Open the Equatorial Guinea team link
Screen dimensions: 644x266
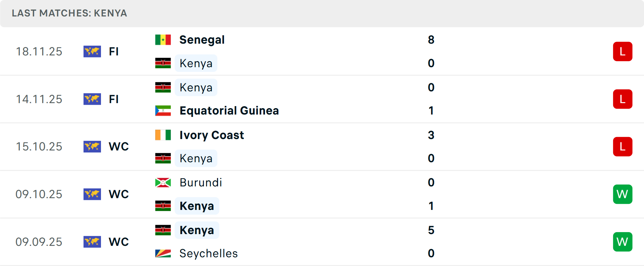[x=229, y=110]
